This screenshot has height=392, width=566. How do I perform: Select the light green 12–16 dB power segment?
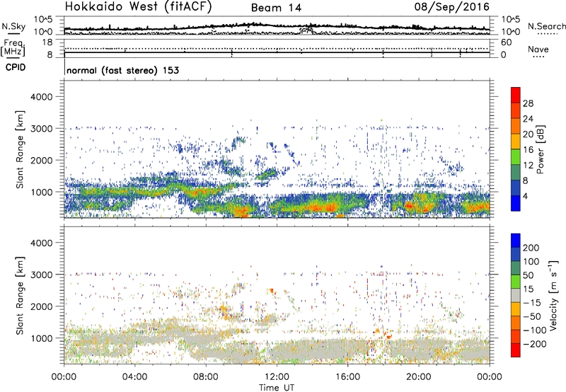click(x=516, y=156)
